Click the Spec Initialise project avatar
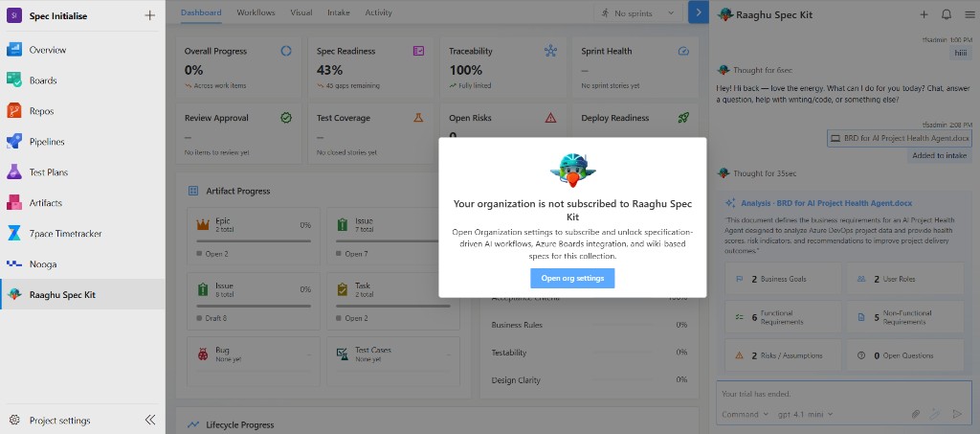980x434 pixels. click(14, 15)
